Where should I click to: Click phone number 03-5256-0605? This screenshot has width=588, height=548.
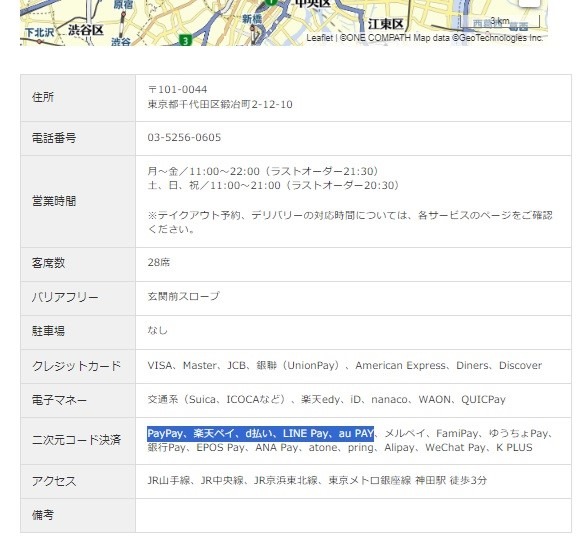184,137
